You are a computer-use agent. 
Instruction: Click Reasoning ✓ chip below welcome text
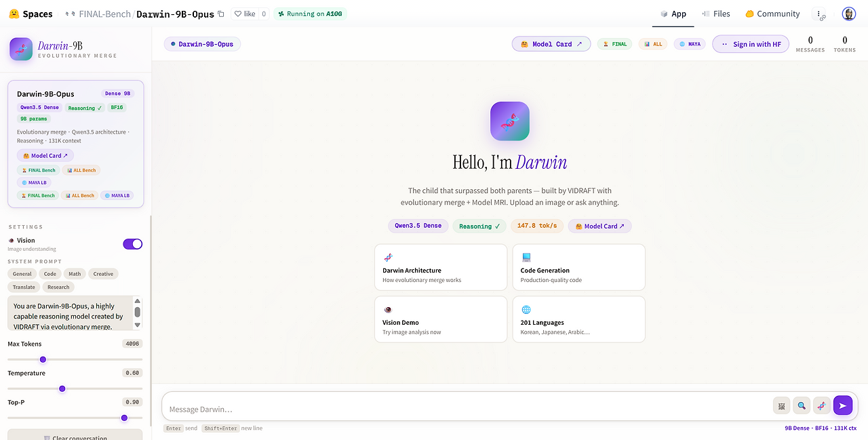(479, 226)
